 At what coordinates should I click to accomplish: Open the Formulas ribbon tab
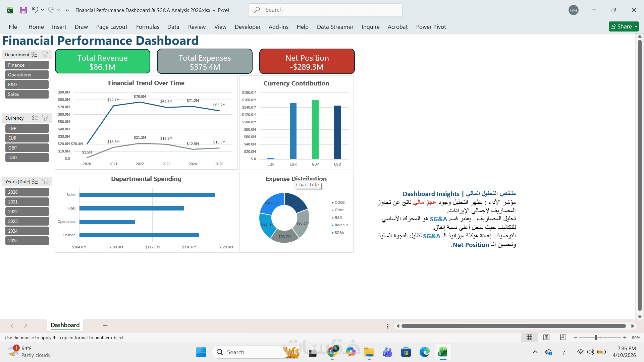coord(148,27)
